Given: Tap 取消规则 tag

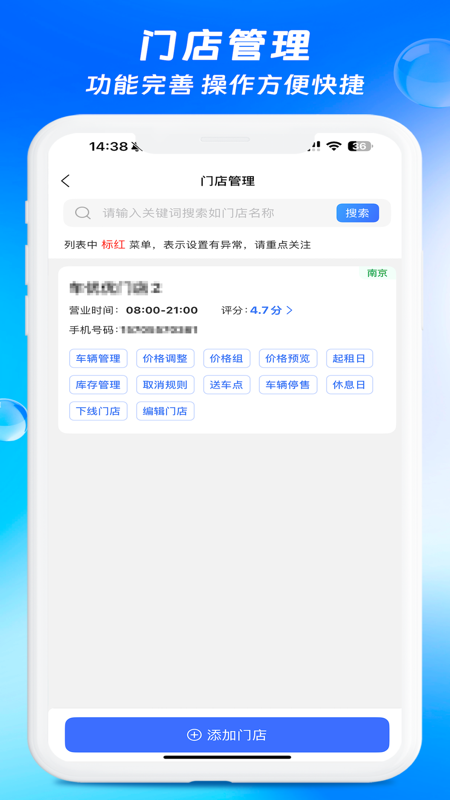Looking at the screenshot, I should 165,385.
